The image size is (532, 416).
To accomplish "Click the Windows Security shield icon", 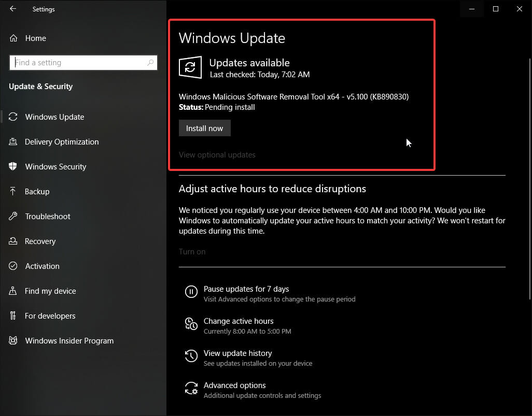I will tap(13, 166).
